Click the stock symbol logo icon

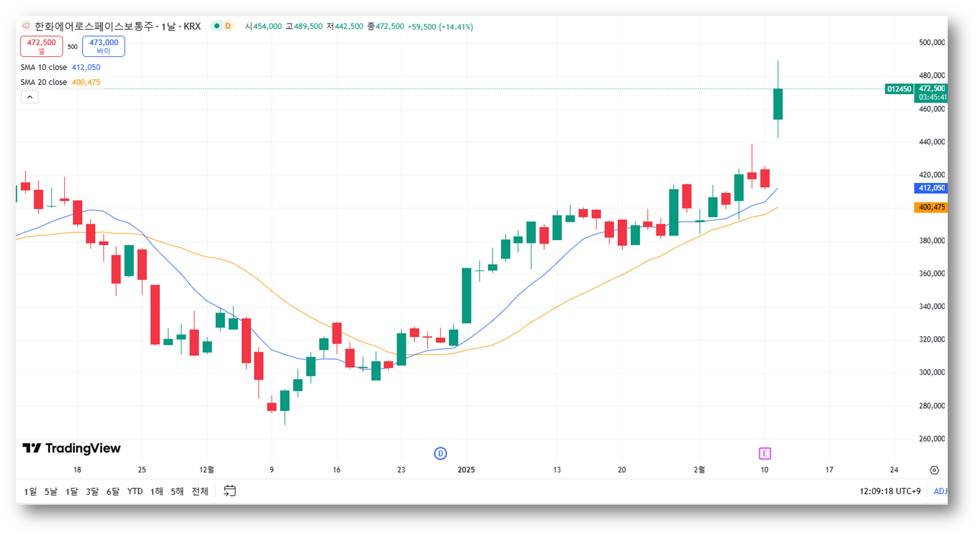pyautogui.click(x=26, y=26)
